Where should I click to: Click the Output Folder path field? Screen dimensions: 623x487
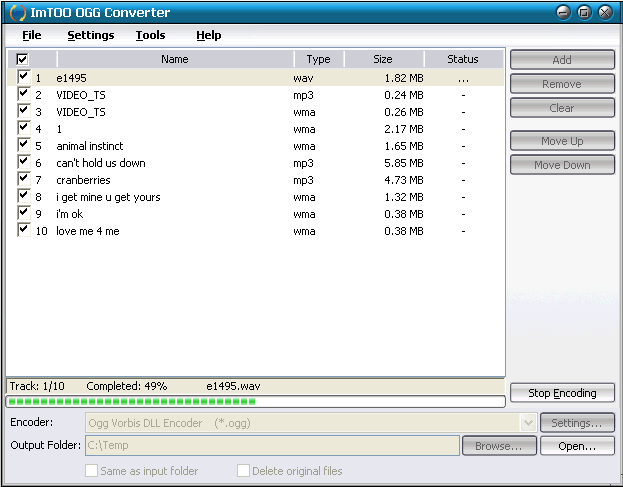click(x=271, y=446)
